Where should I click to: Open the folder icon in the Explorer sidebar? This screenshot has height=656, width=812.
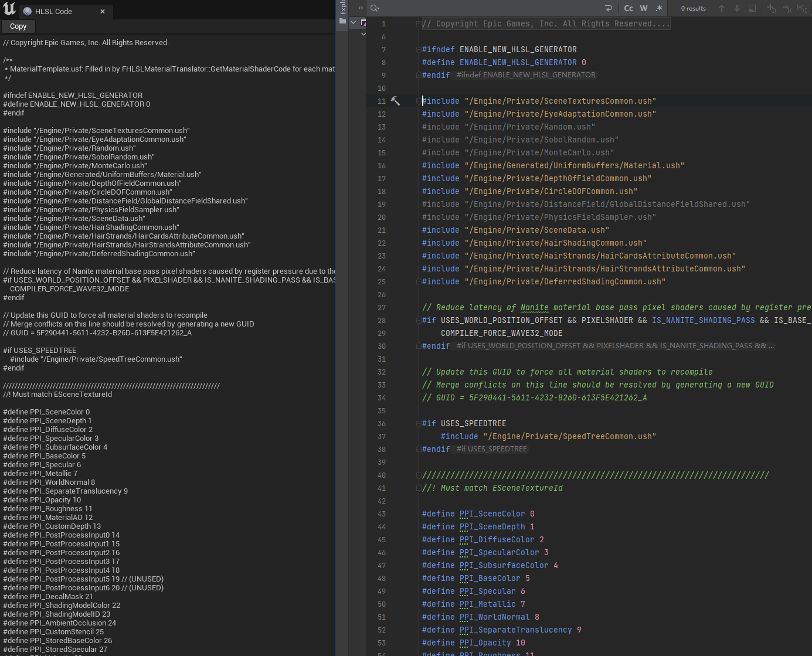[342, 21]
